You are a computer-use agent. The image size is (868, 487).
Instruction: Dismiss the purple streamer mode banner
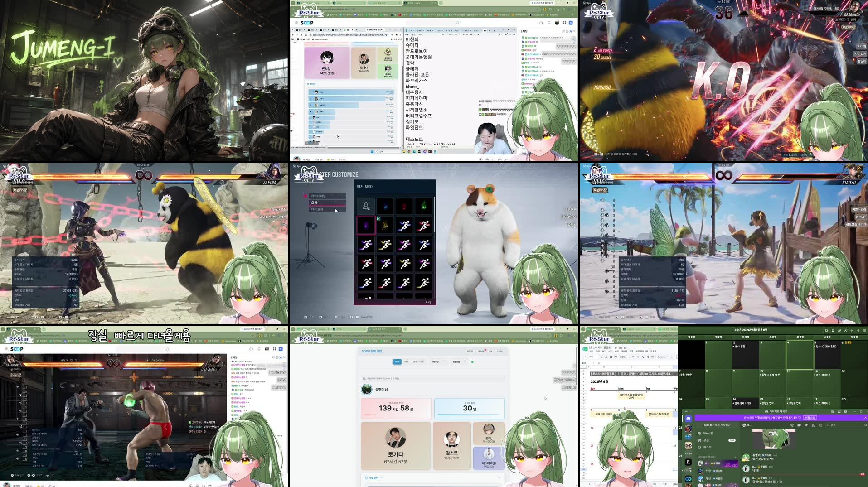click(865, 418)
